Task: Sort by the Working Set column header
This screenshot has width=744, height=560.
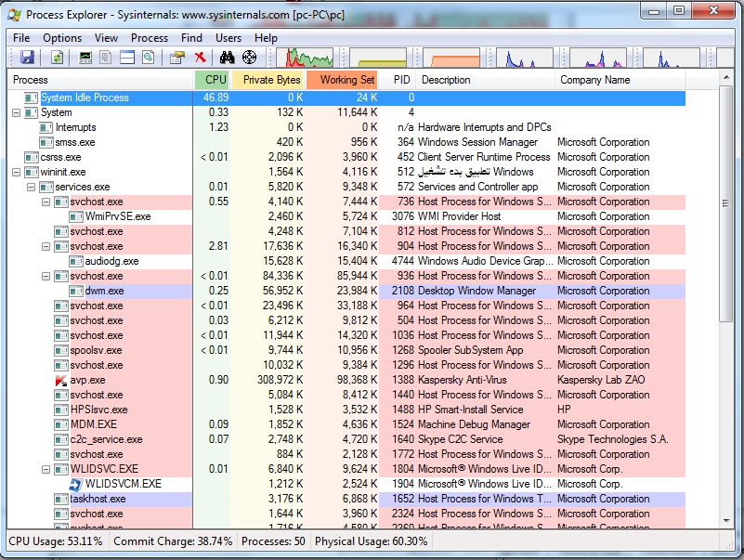Action: 346,80
